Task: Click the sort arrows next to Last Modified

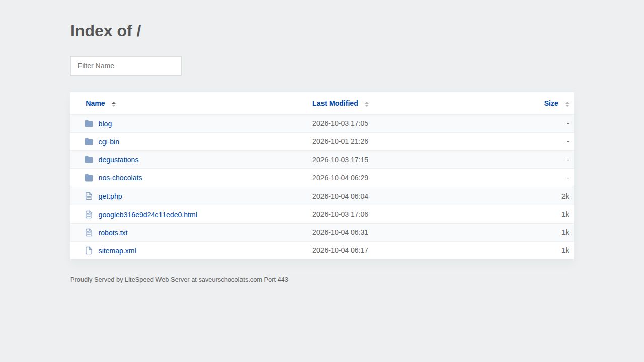Action: (367, 104)
